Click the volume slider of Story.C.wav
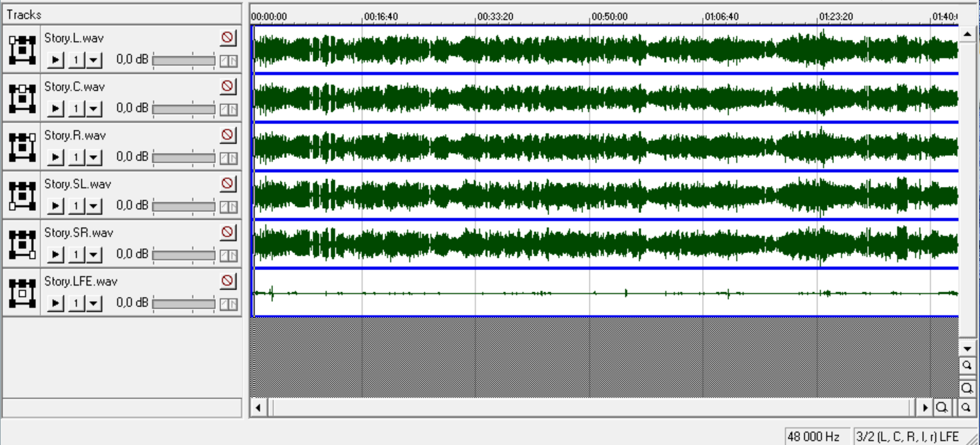Screen dimensions: 980x445 tap(183, 109)
